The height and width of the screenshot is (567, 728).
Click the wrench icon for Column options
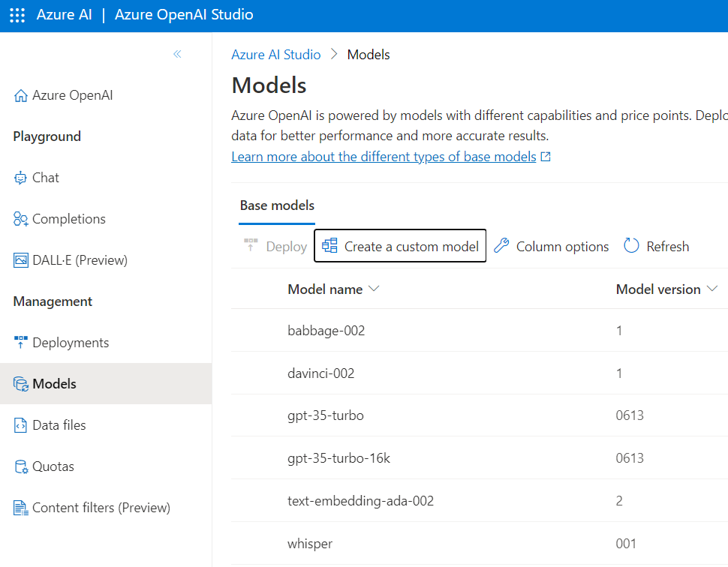(501, 245)
